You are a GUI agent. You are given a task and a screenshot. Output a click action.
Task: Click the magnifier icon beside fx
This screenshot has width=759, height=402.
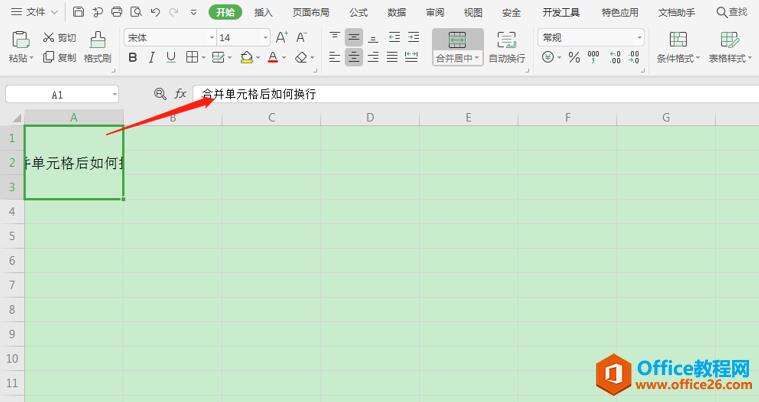pyautogui.click(x=160, y=93)
